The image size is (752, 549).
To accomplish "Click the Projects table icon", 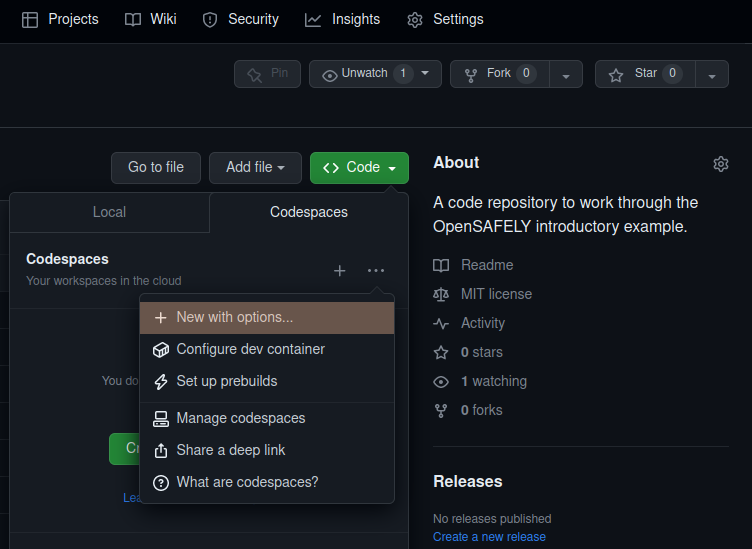I will point(30,20).
